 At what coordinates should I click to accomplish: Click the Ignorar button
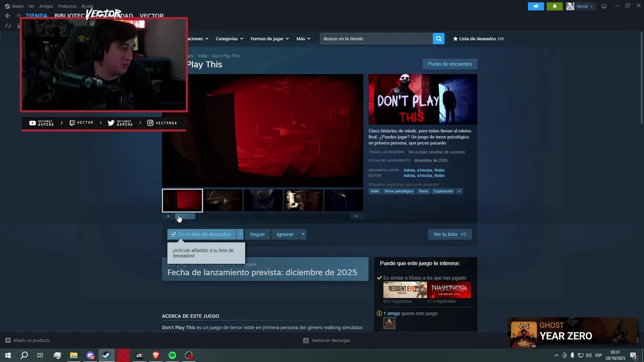click(285, 234)
